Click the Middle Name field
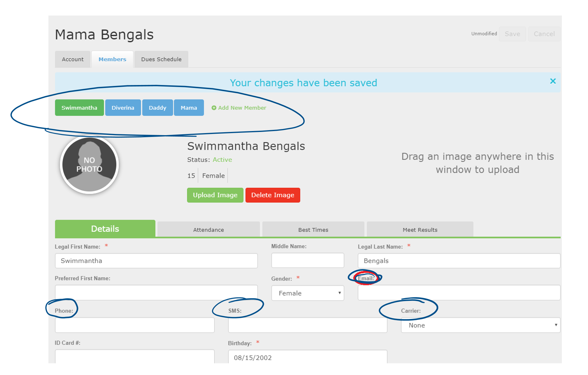The height and width of the screenshot is (375, 588). click(x=307, y=260)
